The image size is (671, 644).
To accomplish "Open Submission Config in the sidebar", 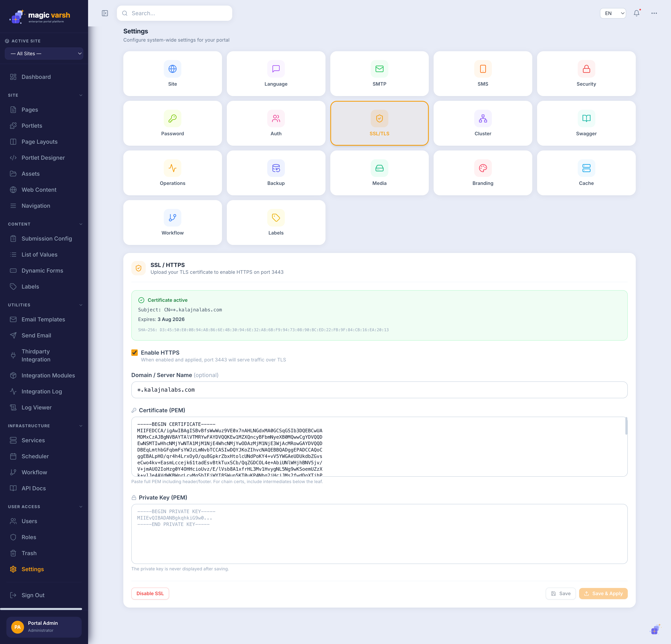I will click(x=44, y=239).
